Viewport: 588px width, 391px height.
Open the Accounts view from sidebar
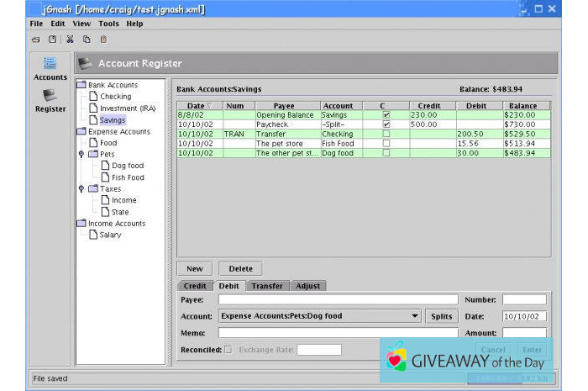point(50,67)
